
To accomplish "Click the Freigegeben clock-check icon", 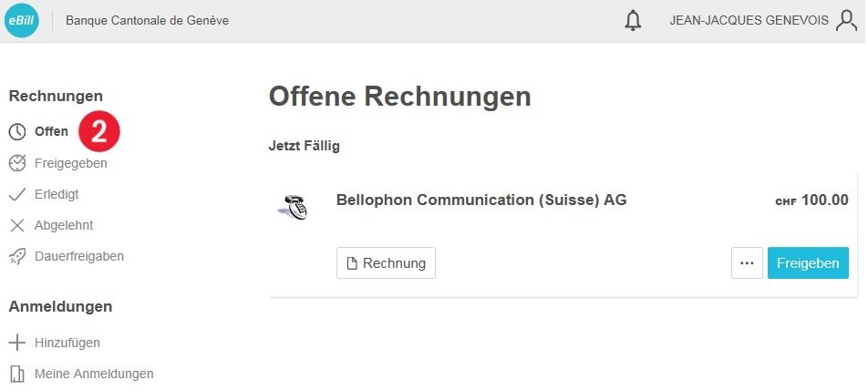I will click(17, 163).
